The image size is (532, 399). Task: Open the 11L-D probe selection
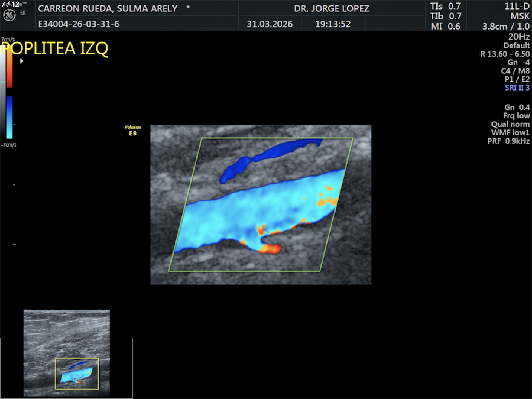coord(517,6)
